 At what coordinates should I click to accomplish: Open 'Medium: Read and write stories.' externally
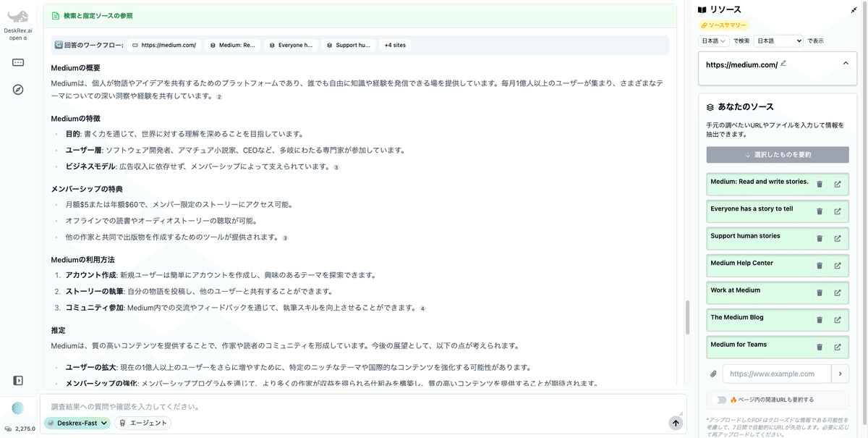coord(838,185)
